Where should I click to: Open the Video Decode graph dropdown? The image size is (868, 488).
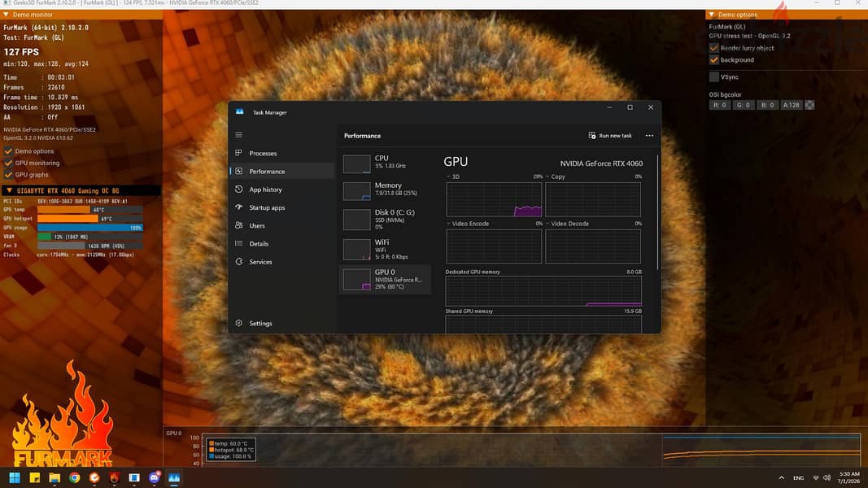tap(547, 224)
